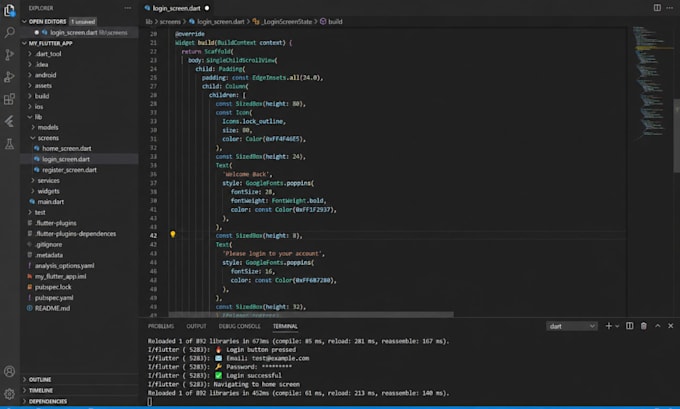
Task: Open the new terminal launch profile dropdown arrow
Action: [x=617, y=326]
